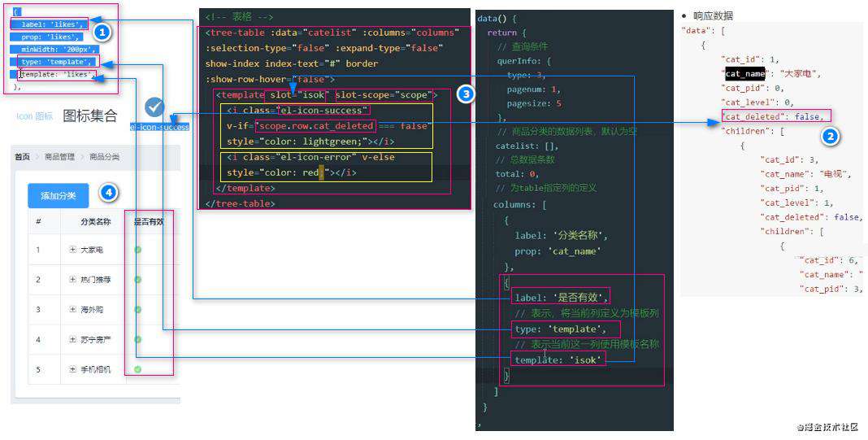Expand the 大家电 category row
This screenshot has height=440, width=868.
click(x=72, y=250)
